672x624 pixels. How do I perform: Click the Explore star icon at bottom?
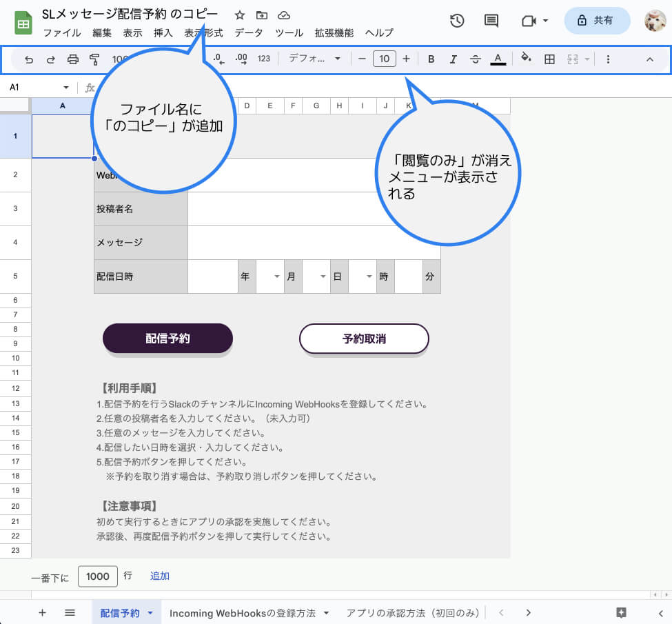622,612
